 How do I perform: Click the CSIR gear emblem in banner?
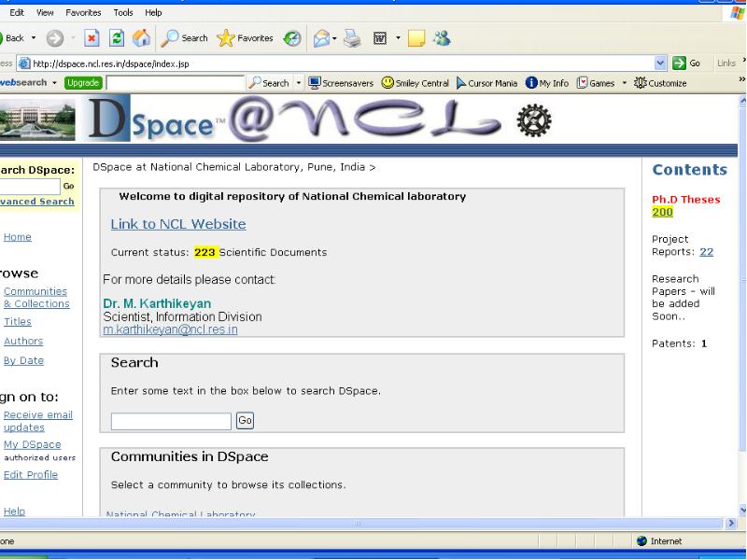(x=534, y=120)
